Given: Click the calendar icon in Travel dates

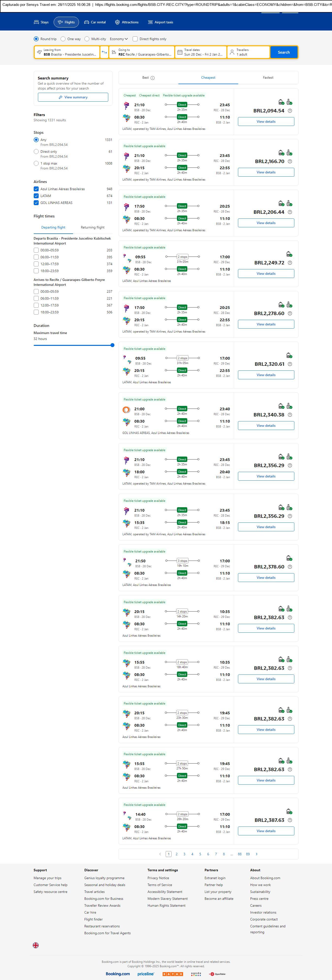Looking at the screenshot, I should pos(180,52).
